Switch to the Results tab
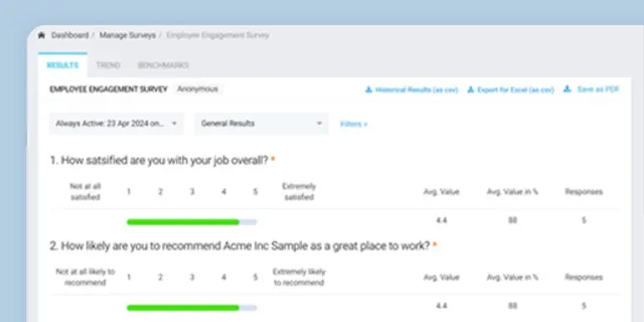The width and height of the screenshot is (644, 322). tap(62, 65)
